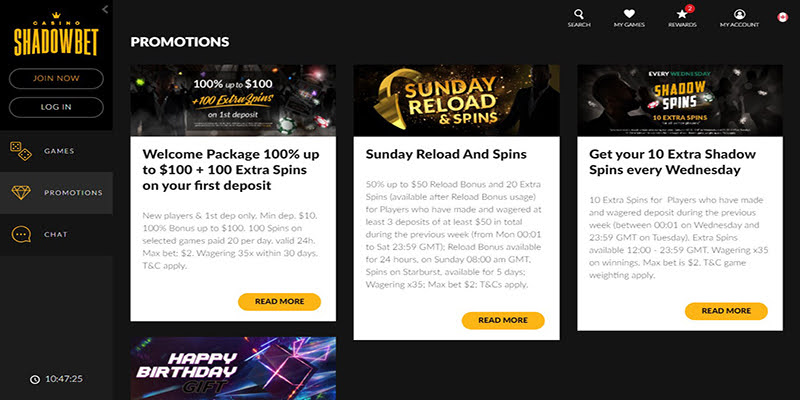Open My Account profile icon
Image resolution: width=800 pixels, height=400 pixels.
click(739, 14)
